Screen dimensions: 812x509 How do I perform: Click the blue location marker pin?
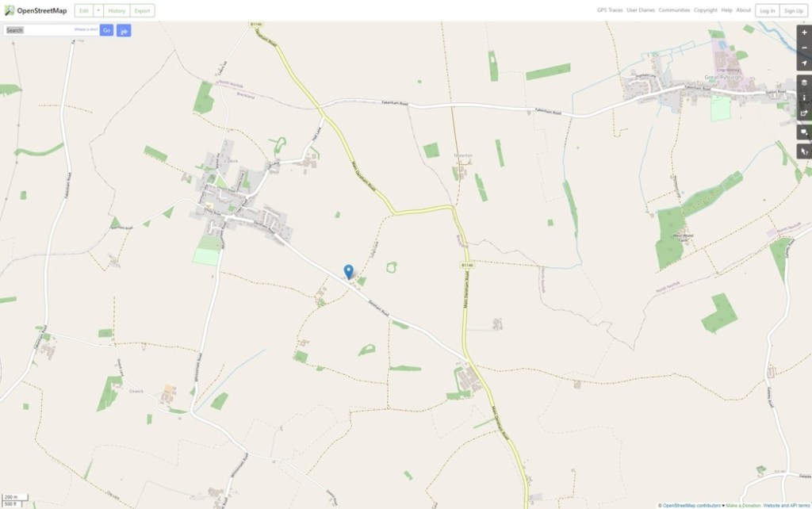coord(349,272)
